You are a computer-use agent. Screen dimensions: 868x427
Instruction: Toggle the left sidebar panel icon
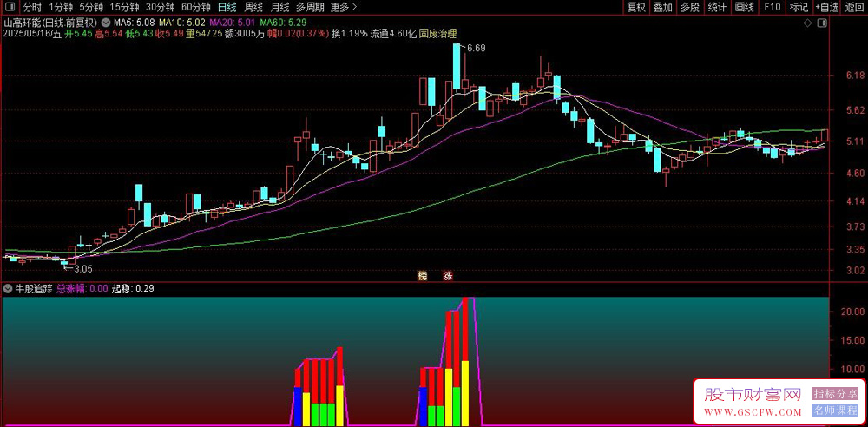click(x=10, y=7)
